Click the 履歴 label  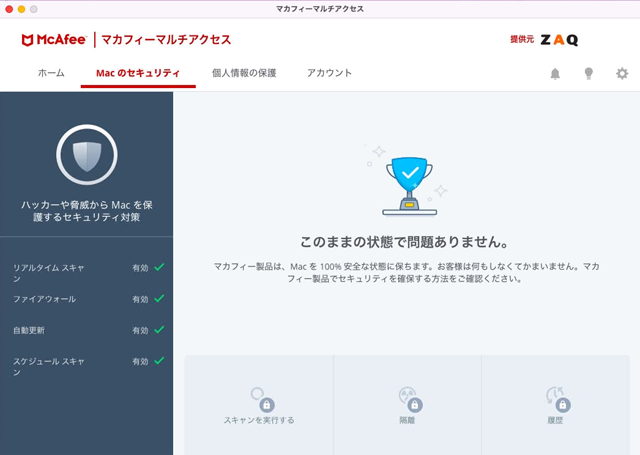coord(555,420)
